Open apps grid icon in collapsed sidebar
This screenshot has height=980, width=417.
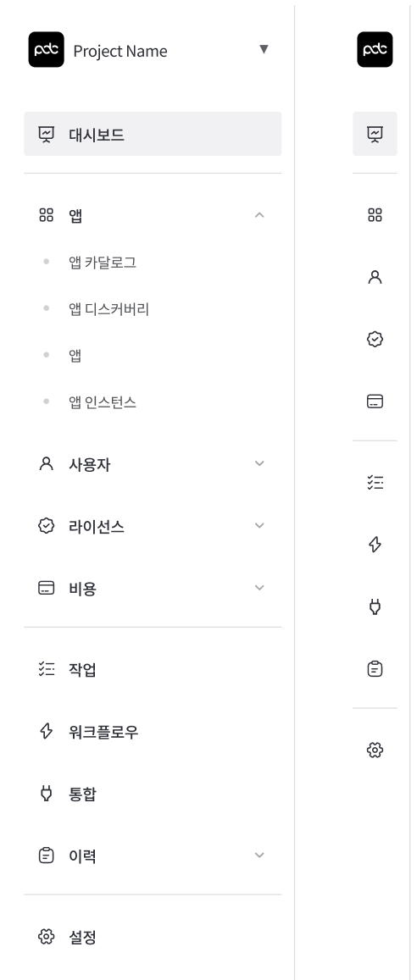pos(375,216)
